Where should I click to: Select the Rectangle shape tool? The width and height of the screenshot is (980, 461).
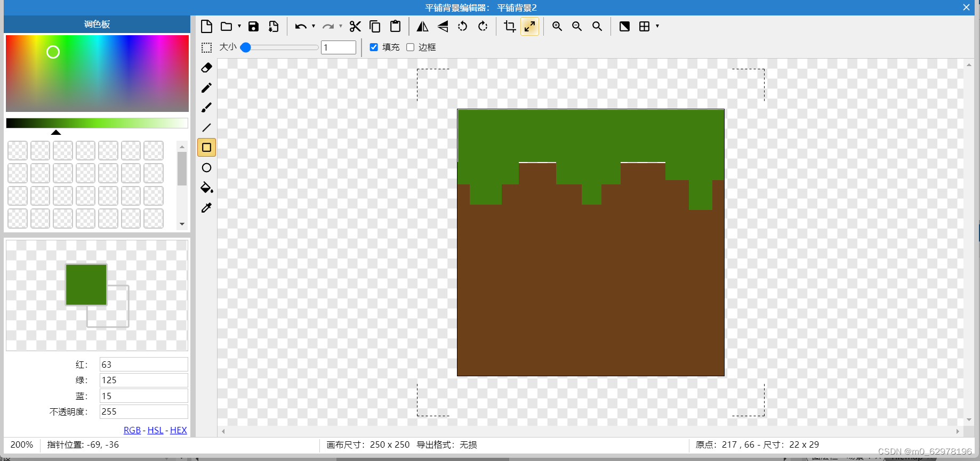coord(206,148)
